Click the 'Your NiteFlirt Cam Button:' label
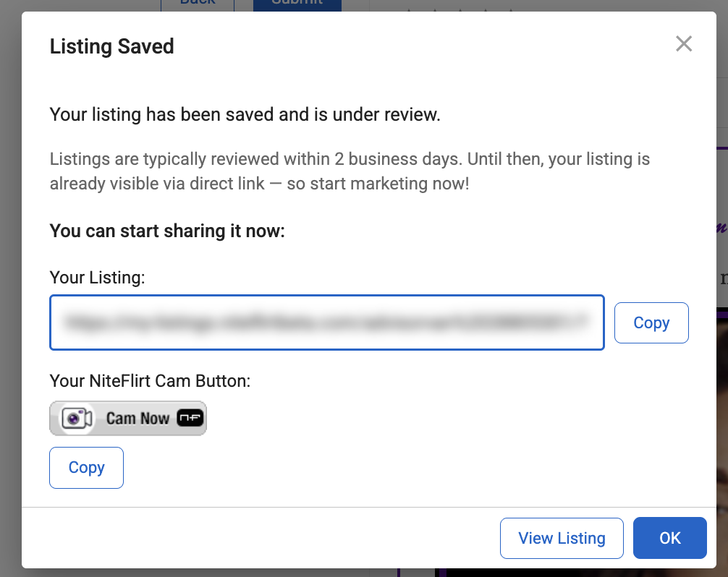Image resolution: width=728 pixels, height=577 pixels. pyautogui.click(x=150, y=381)
